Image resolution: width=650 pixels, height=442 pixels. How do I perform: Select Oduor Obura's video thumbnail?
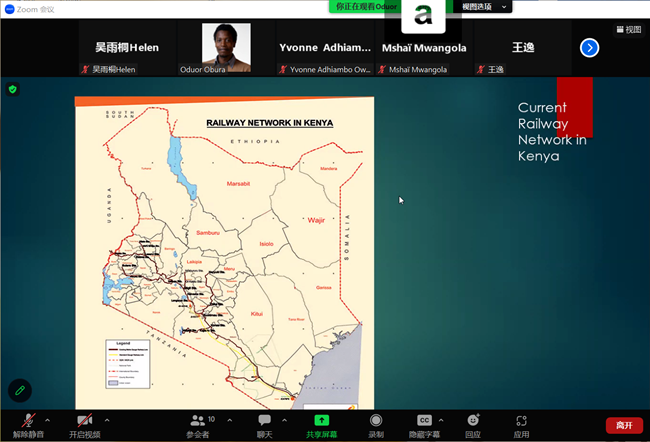click(x=226, y=44)
